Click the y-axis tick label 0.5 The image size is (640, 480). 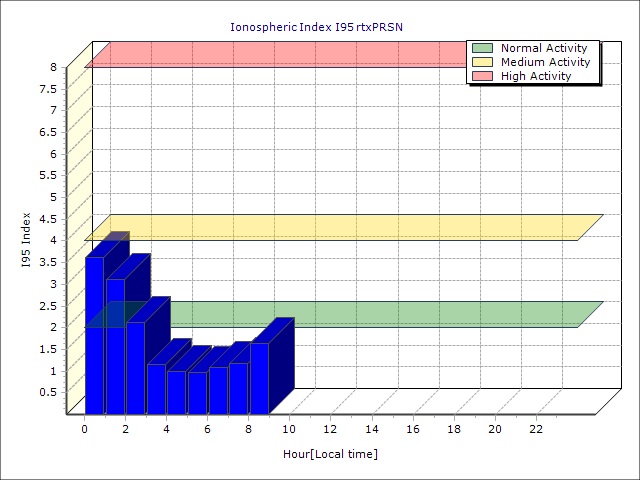[x=48, y=392]
